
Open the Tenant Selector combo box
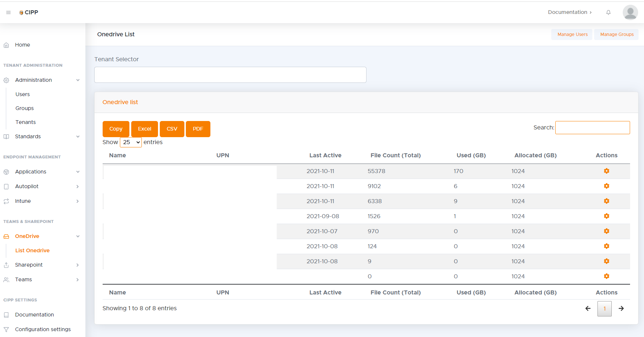point(230,75)
